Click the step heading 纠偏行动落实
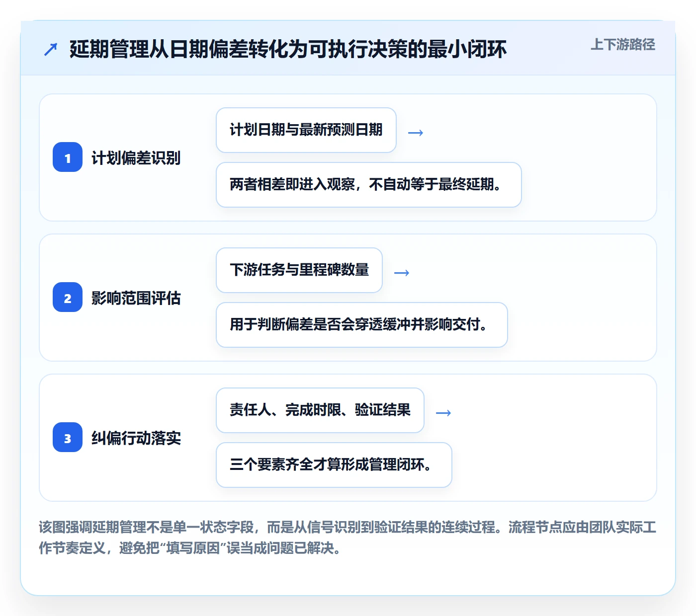 click(136, 438)
